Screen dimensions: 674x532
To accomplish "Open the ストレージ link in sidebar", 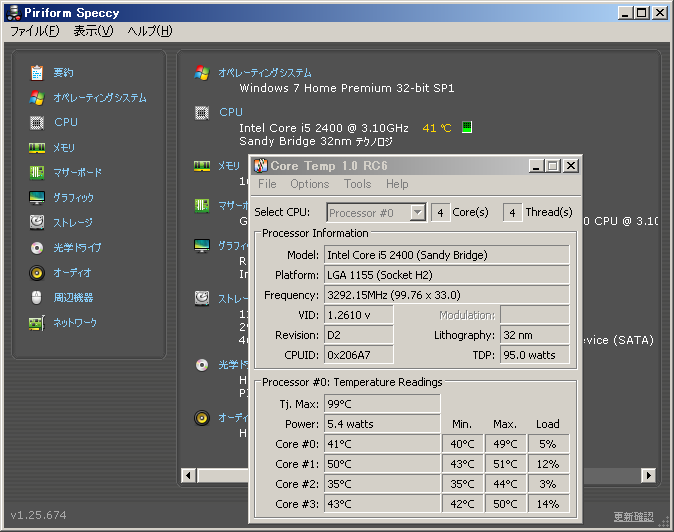I will 73,223.
